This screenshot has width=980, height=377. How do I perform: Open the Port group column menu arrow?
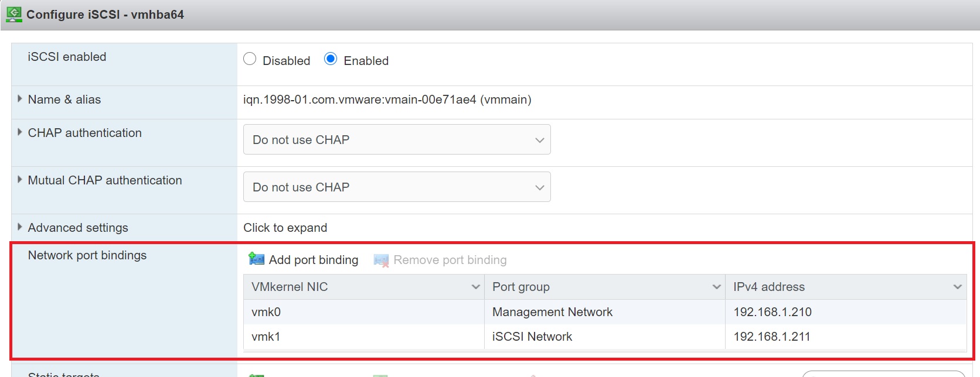(x=716, y=287)
